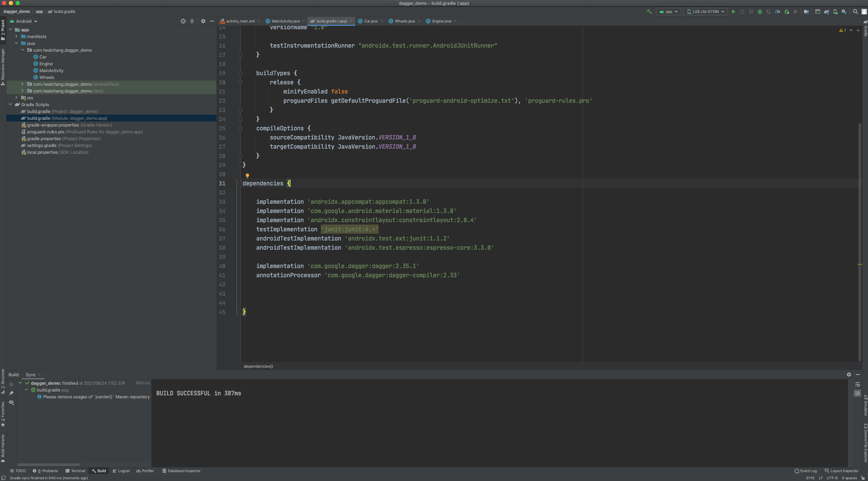
Task: Toggle the eye view icon in Build panel
Action: click(x=12, y=402)
